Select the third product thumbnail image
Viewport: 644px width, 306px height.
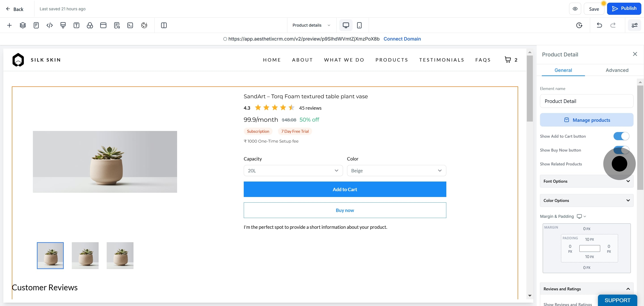pyautogui.click(x=120, y=256)
